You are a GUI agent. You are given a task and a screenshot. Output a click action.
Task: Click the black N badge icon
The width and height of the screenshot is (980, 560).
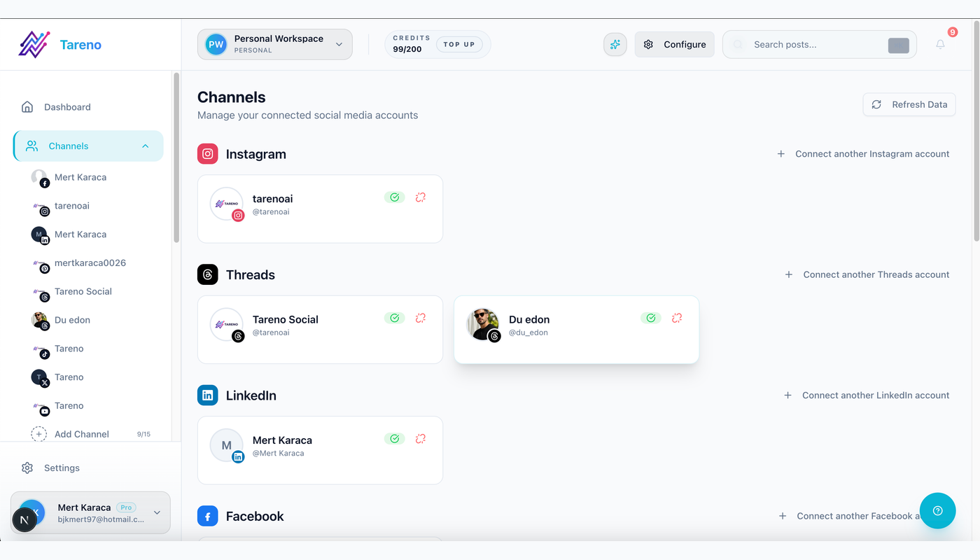[24, 520]
